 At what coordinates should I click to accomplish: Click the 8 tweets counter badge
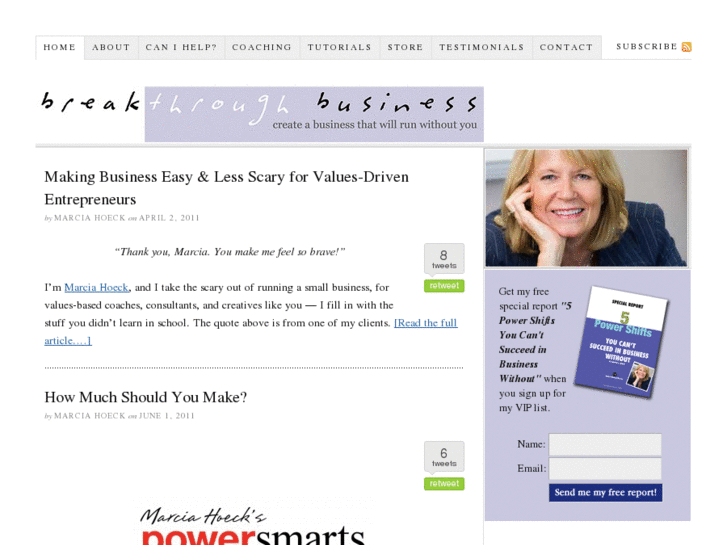click(x=444, y=259)
